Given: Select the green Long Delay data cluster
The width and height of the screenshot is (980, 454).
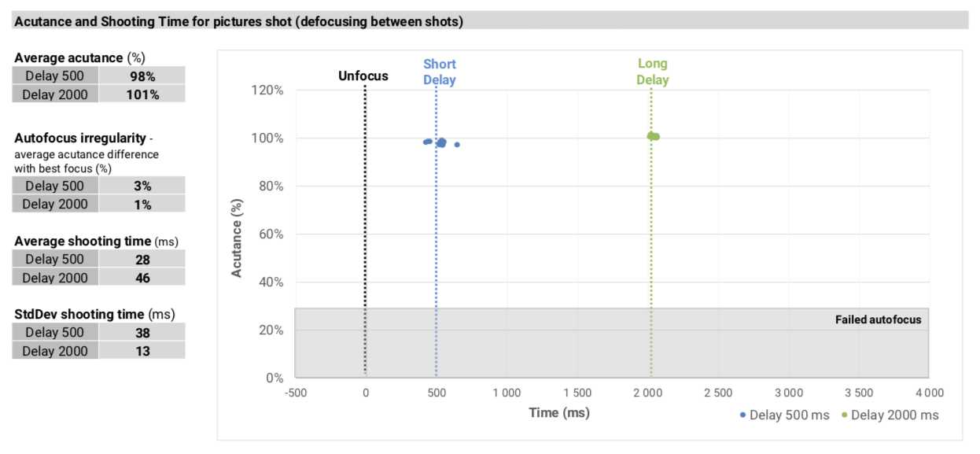Looking at the screenshot, I should click(x=653, y=136).
